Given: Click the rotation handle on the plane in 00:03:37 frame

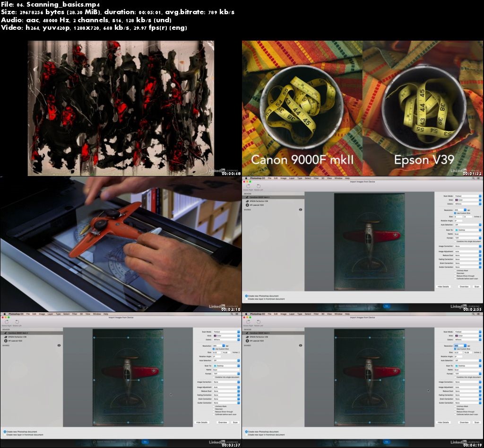Looking at the screenshot, I should 138,380.
